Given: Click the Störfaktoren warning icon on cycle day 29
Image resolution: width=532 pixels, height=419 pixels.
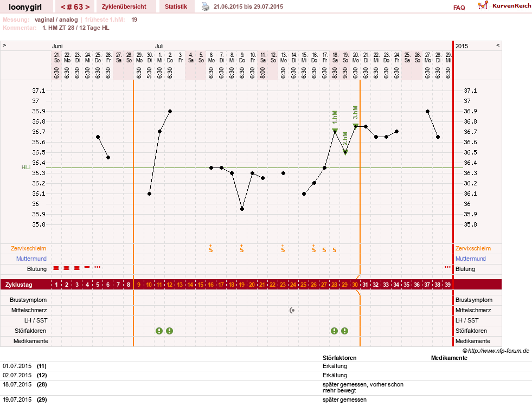Looking at the screenshot, I should click(345, 331).
